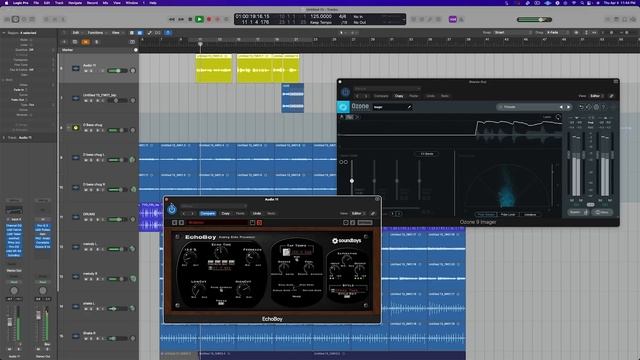Click the Ozone help question mark icon

click(x=604, y=107)
